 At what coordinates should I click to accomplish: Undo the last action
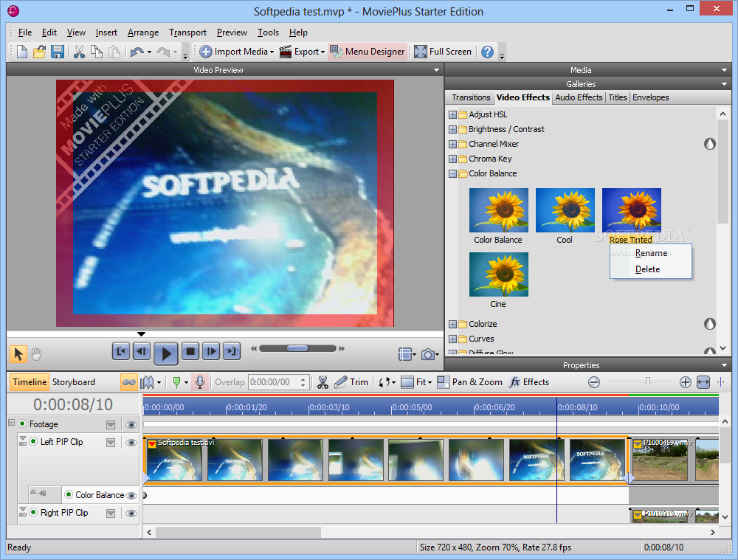tap(137, 52)
